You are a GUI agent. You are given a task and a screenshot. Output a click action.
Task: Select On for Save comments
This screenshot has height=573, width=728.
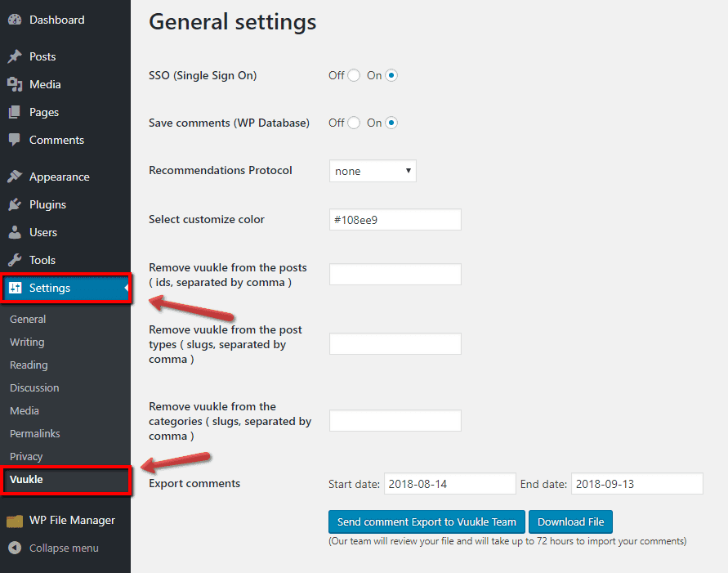coord(391,123)
